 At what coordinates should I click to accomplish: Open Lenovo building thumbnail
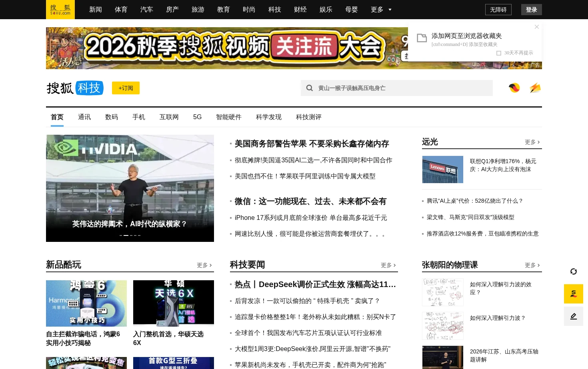[443, 170]
